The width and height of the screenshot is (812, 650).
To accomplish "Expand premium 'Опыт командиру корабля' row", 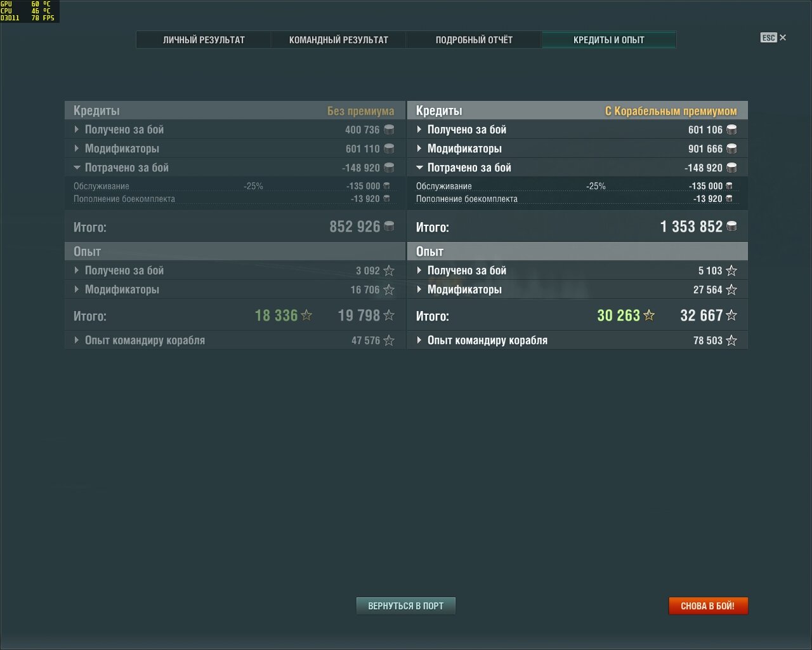I will point(577,340).
